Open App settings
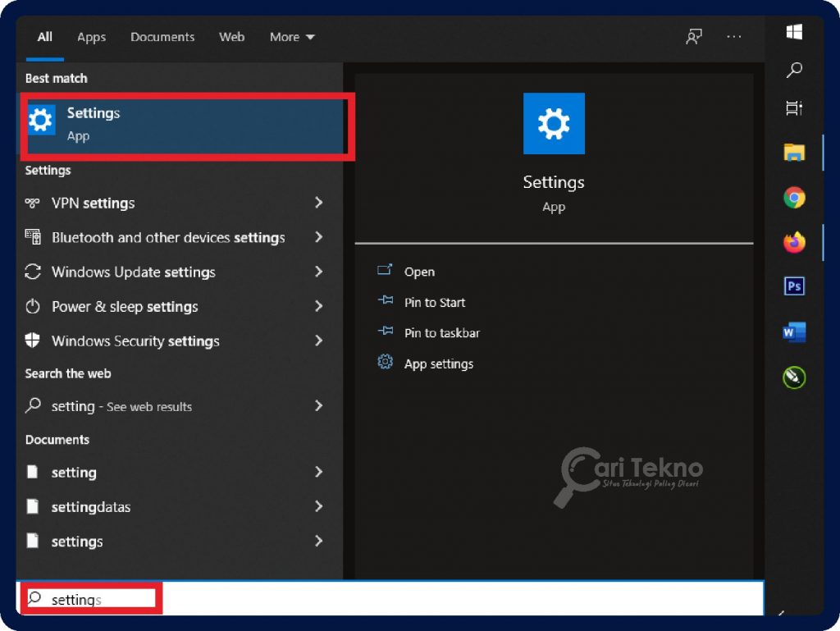Screen dimensions: 840x631 [439, 364]
